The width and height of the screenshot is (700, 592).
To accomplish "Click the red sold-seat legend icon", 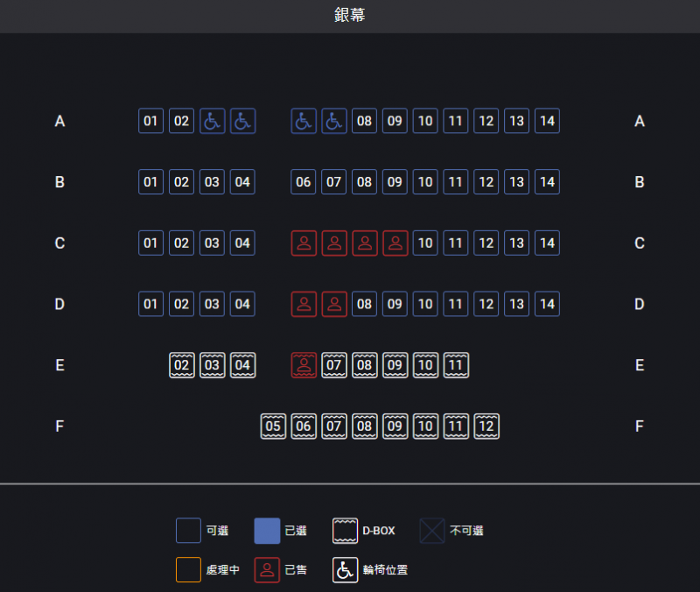I will pyautogui.click(x=267, y=570).
